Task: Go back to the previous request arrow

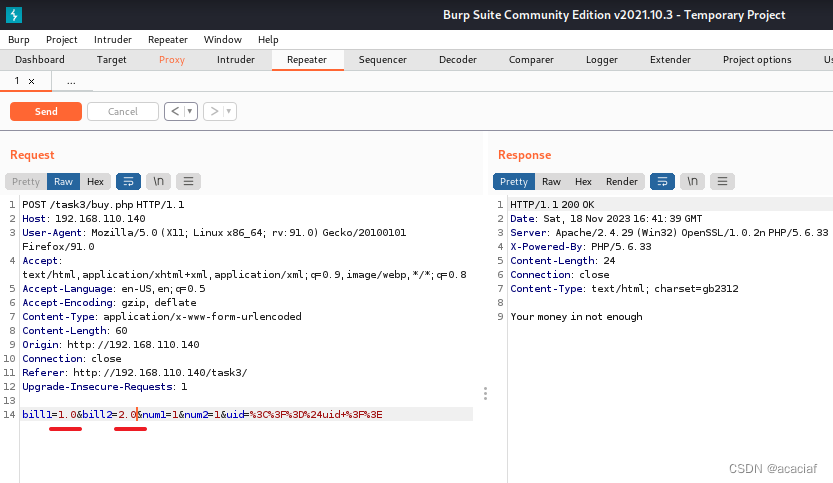Action: coord(175,112)
